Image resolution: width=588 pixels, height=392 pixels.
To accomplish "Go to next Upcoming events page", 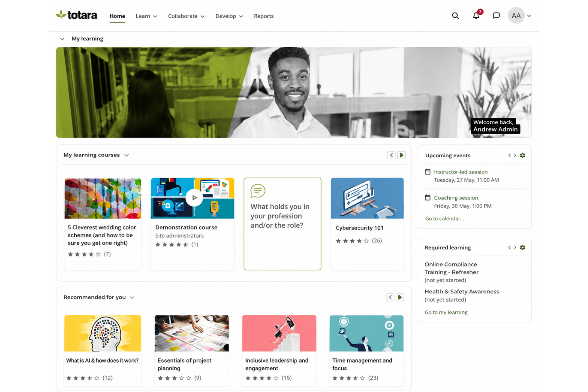I will pos(515,155).
